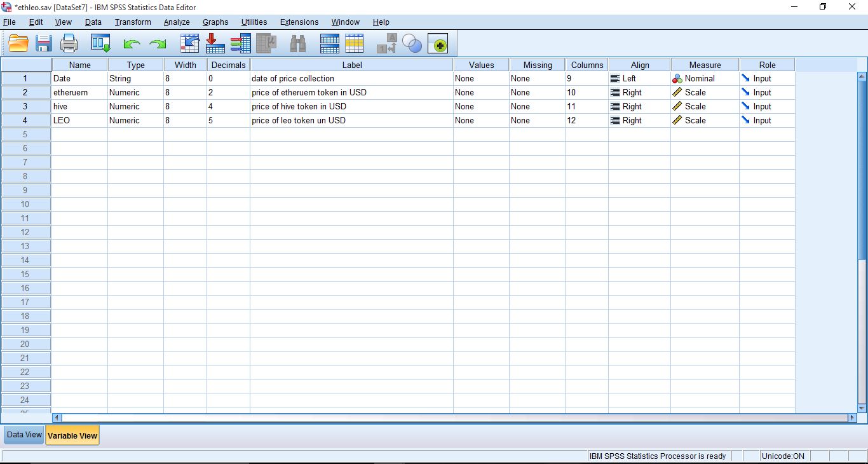Click the Decimals cell showing 5 for LEO

point(228,121)
